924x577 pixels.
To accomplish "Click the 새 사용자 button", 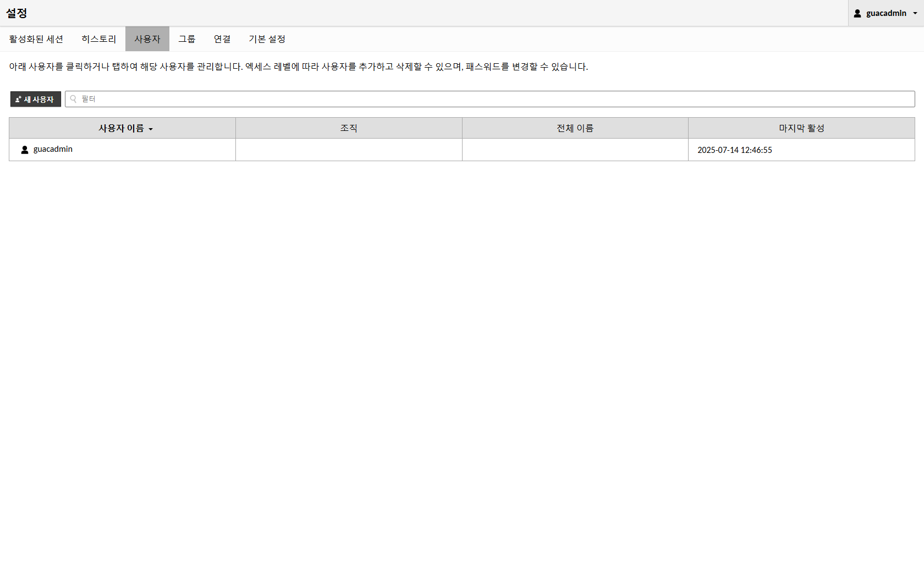I will point(36,99).
